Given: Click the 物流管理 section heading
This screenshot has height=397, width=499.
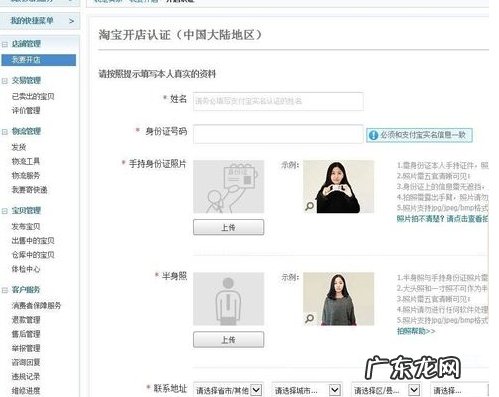Looking at the screenshot, I should tap(26, 132).
